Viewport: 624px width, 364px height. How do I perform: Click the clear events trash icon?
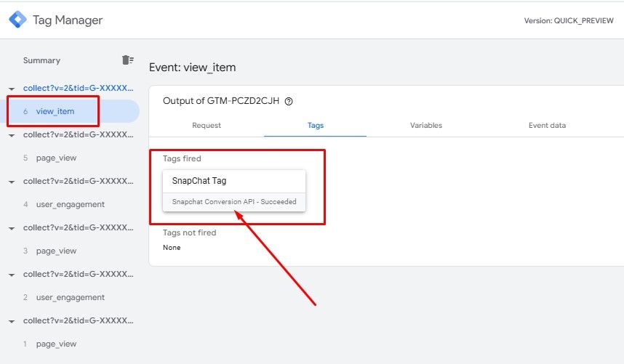pos(127,60)
